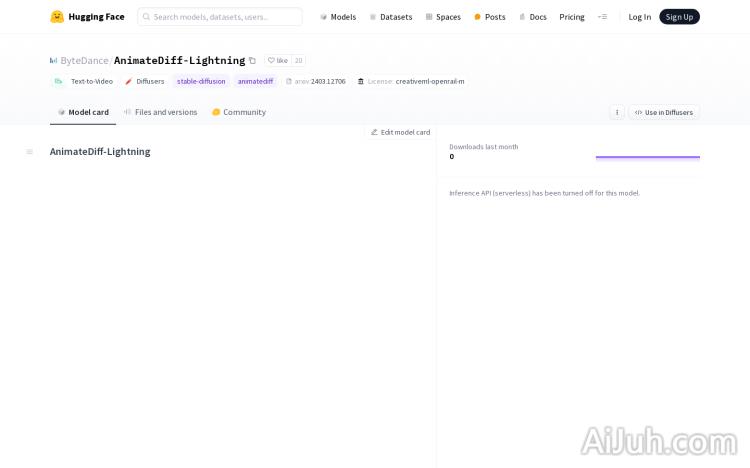Click Use in Diffusers button
This screenshot has height=468, width=750.
[x=664, y=112]
